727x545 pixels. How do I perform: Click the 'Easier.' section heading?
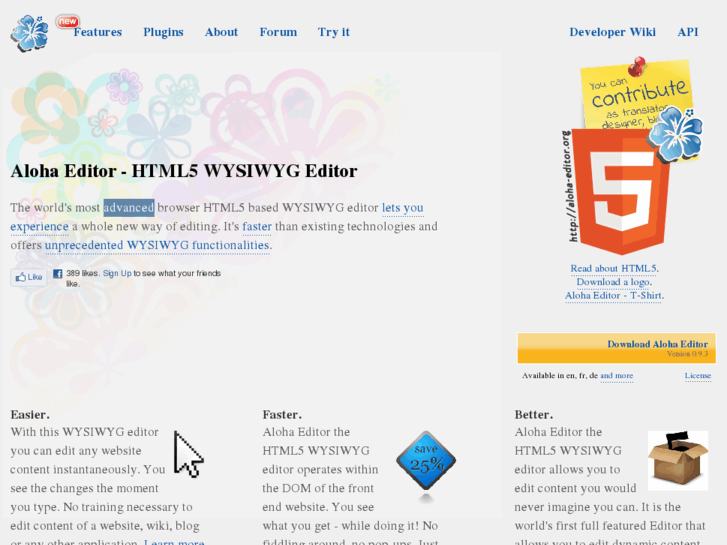(x=30, y=415)
